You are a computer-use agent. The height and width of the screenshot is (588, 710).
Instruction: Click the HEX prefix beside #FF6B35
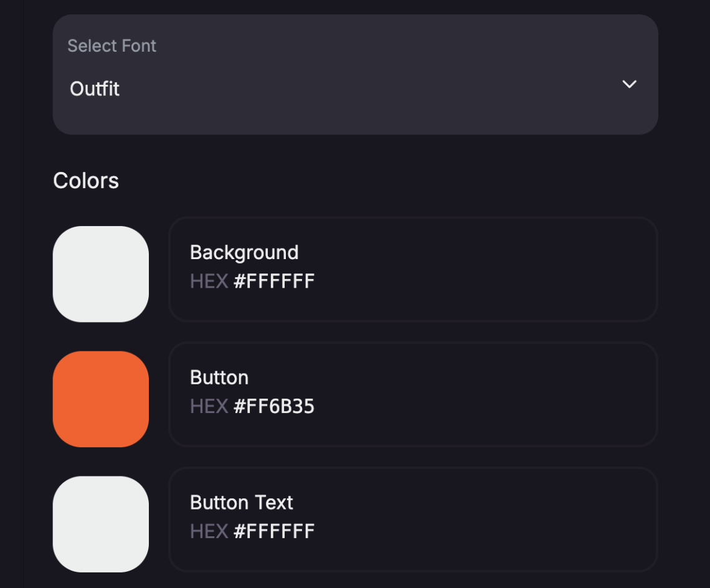(x=209, y=407)
